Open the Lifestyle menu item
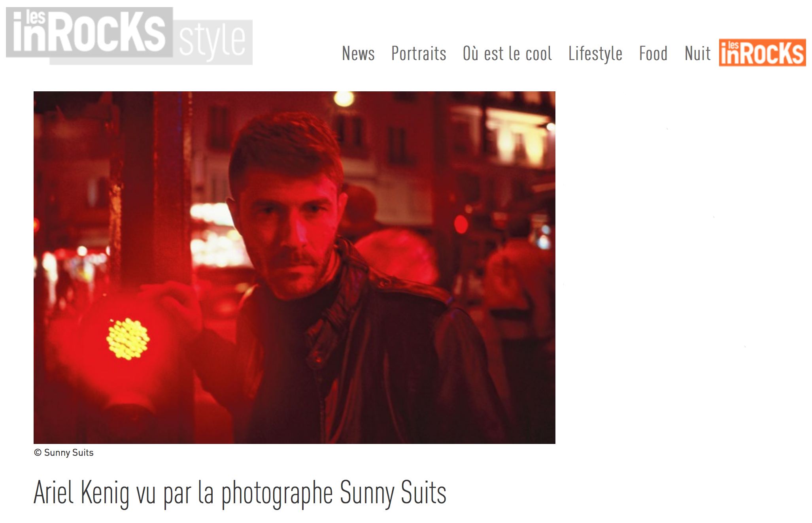The width and height of the screenshot is (812, 523). [x=595, y=54]
